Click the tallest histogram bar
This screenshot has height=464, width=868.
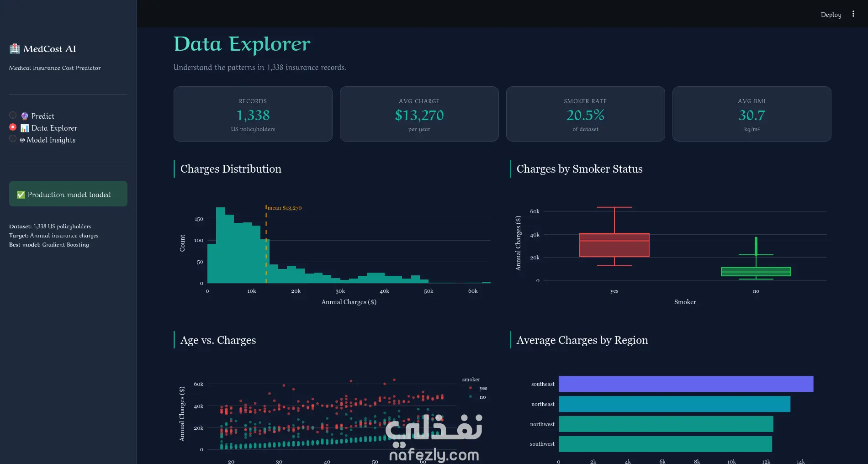pyautogui.click(x=221, y=245)
